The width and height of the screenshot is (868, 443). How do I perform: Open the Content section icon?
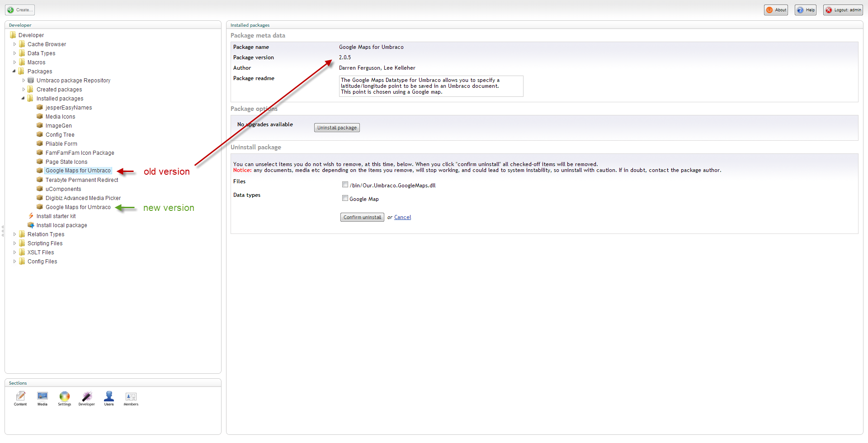pyautogui.click(x=20, y=397)
